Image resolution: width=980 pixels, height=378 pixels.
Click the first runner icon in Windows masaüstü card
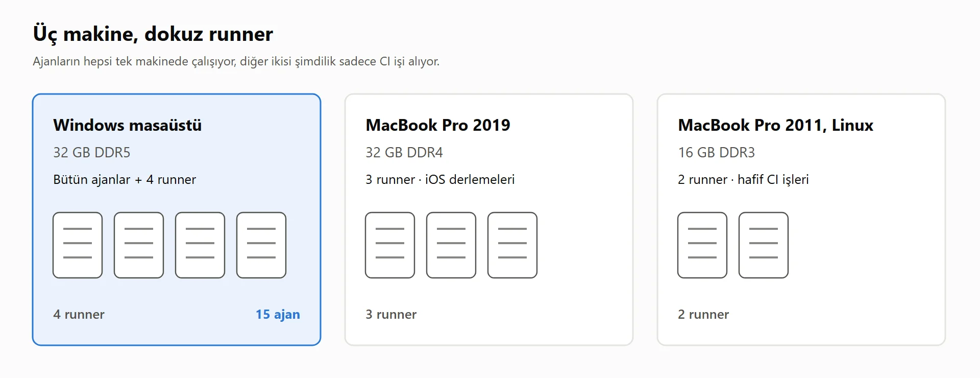tap(78, 245)
